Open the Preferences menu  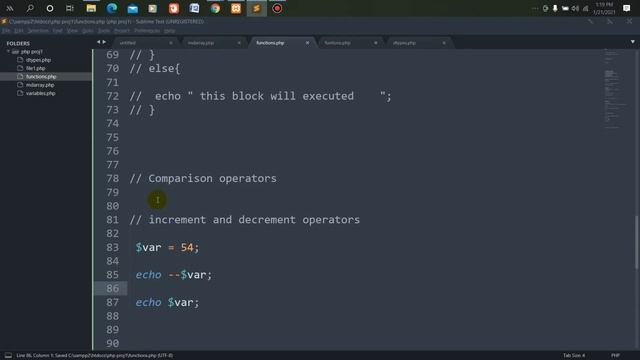click(x=147, y=31)
